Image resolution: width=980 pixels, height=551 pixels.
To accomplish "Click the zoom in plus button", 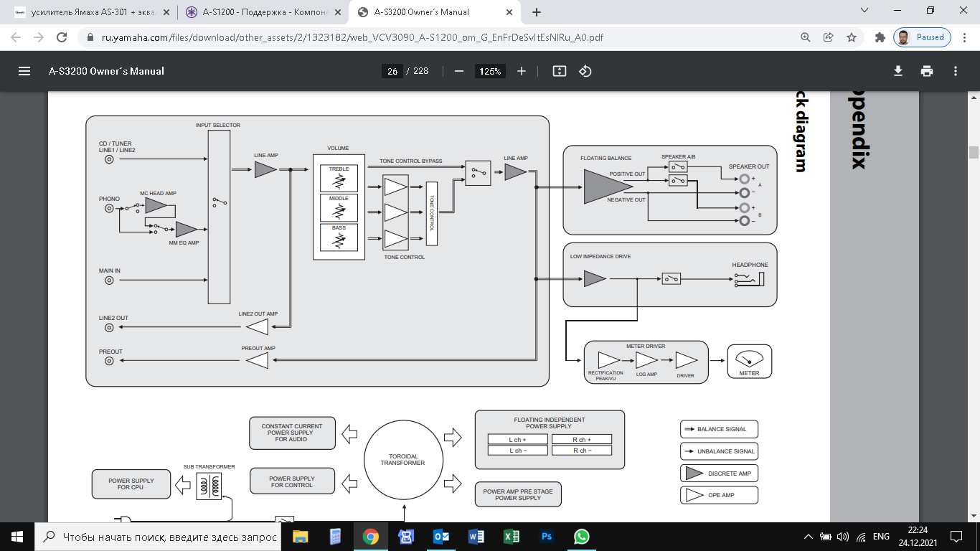I will click(x=522, y=71).
